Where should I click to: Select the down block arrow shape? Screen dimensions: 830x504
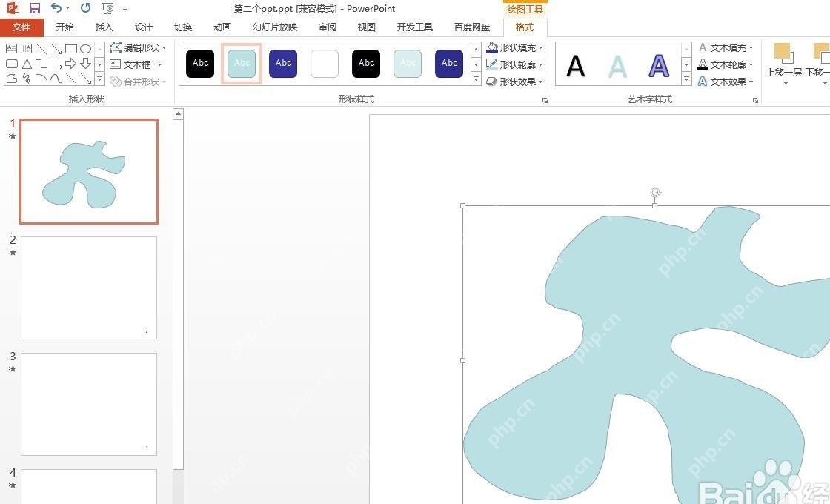coord(86,64)
